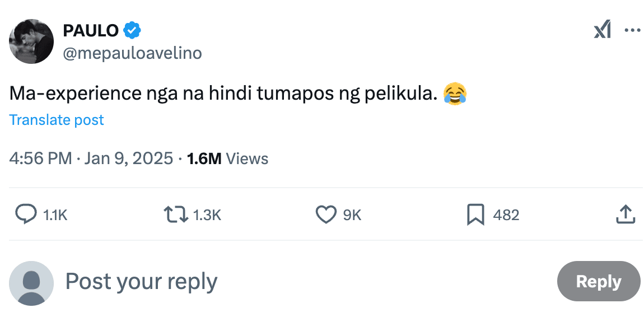
Task: View the 1.6M Views analytics
Action: [x=227, y=158]
